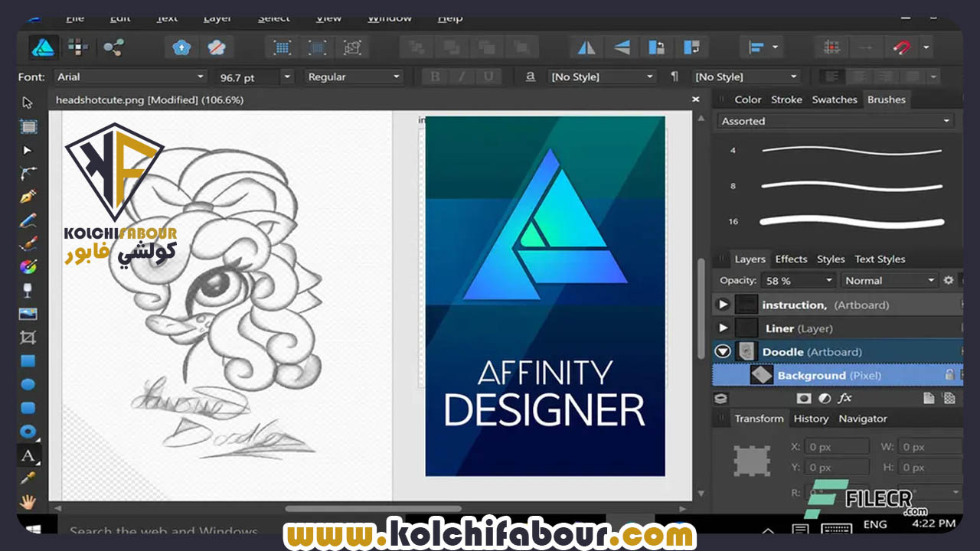Select the Vector Brush tool

[x=28, y=243]
